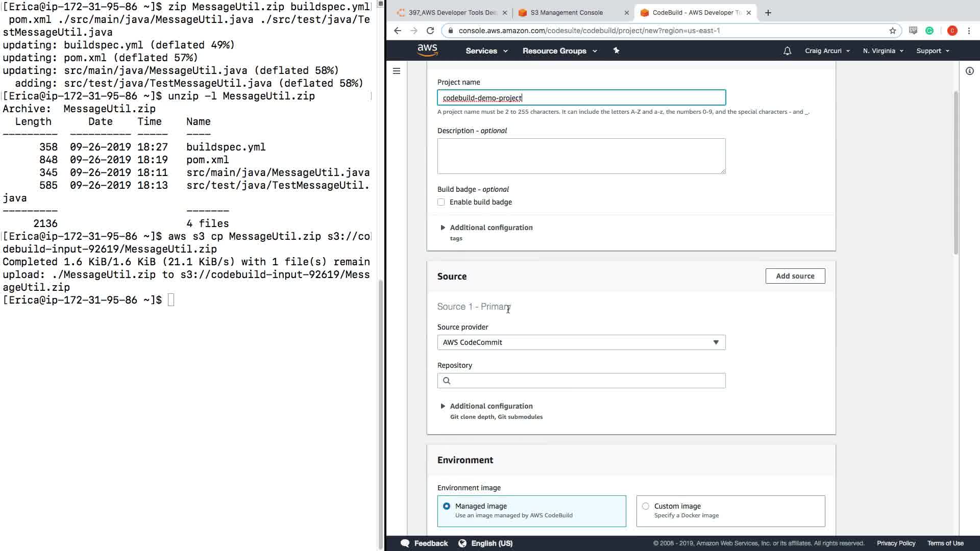Image resolution: width=980 pixels, height=551 pixels.
Task: Open the AWS hamburger side menu
Action: (397, 71)
